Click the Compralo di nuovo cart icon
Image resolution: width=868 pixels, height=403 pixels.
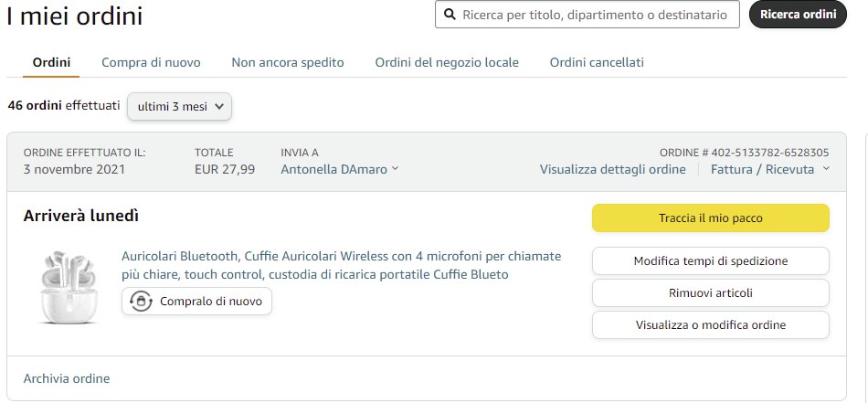coord(141,302)
